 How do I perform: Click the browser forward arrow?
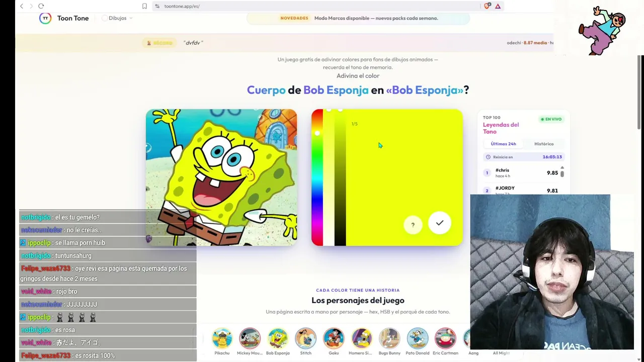click(31, 6)
